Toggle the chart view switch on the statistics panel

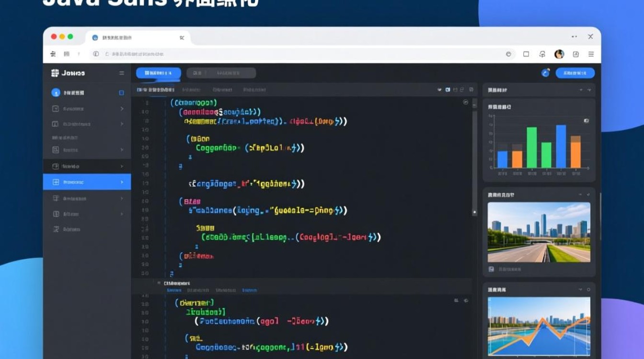coord(586,120)
